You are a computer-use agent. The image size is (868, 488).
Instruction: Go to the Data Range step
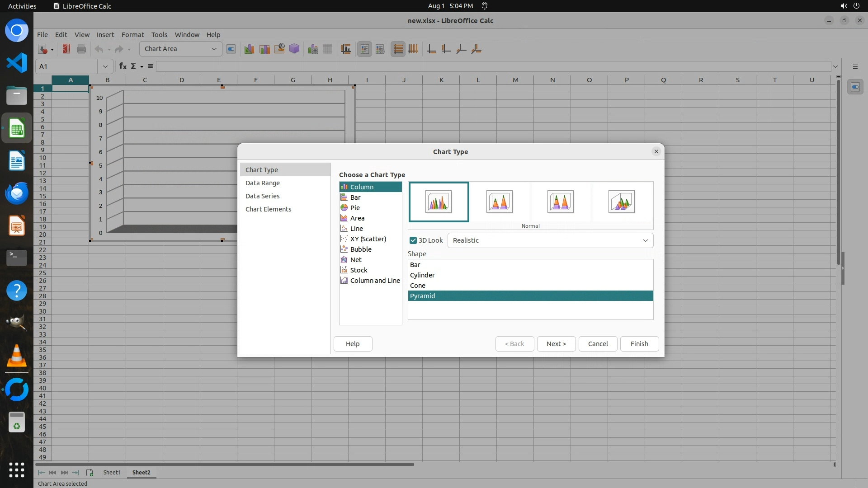[262, 183]
